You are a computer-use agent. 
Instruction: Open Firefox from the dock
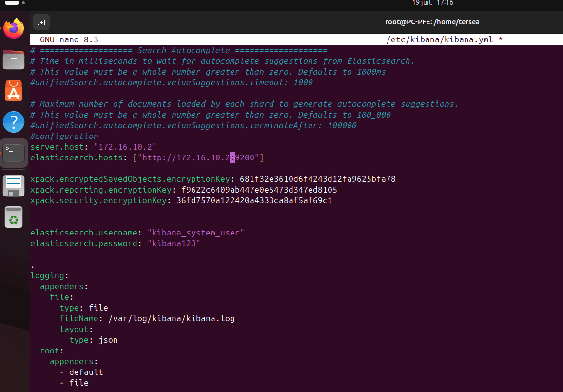pos(14,28)
